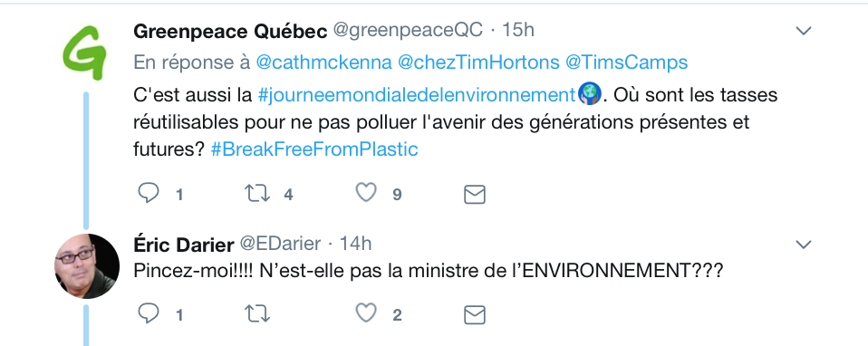Open Greenpeace Québec tweet options chevron

[804, 31]
